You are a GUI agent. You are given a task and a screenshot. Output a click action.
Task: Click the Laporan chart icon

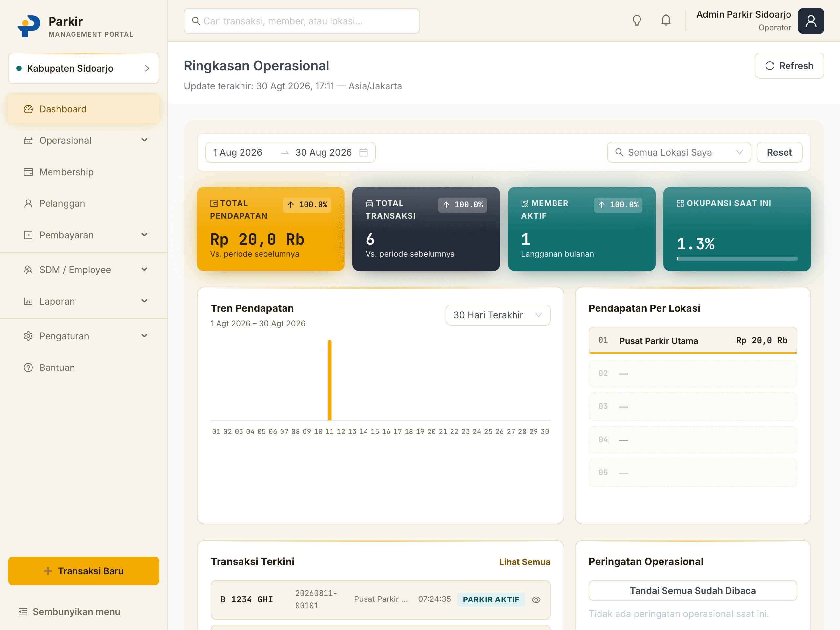[x=28, y=301]
